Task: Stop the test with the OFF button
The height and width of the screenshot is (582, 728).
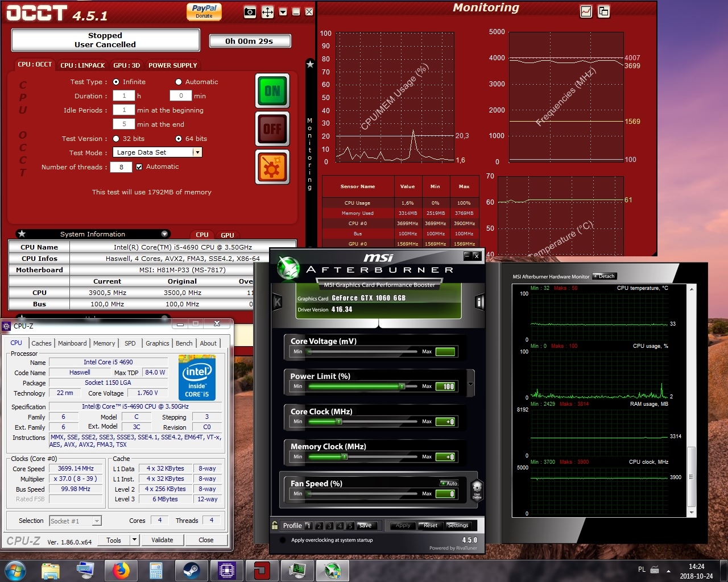Action: pos(272,129)
